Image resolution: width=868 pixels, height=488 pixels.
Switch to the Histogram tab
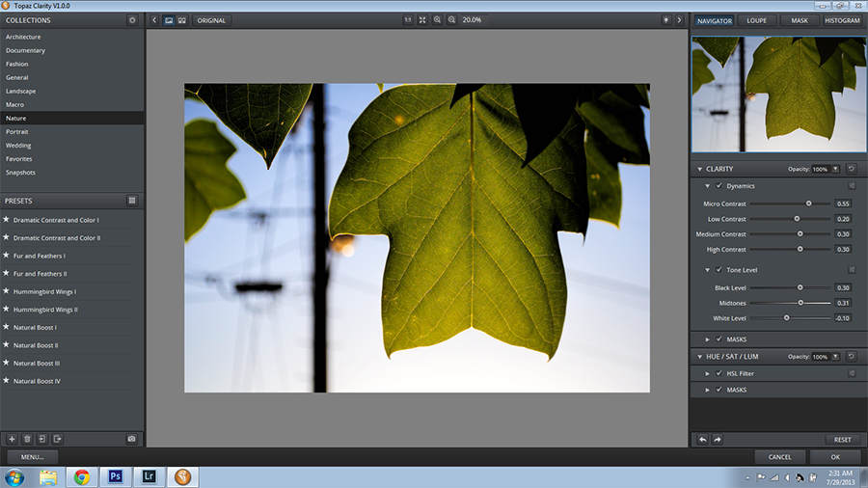click(842, 20)
